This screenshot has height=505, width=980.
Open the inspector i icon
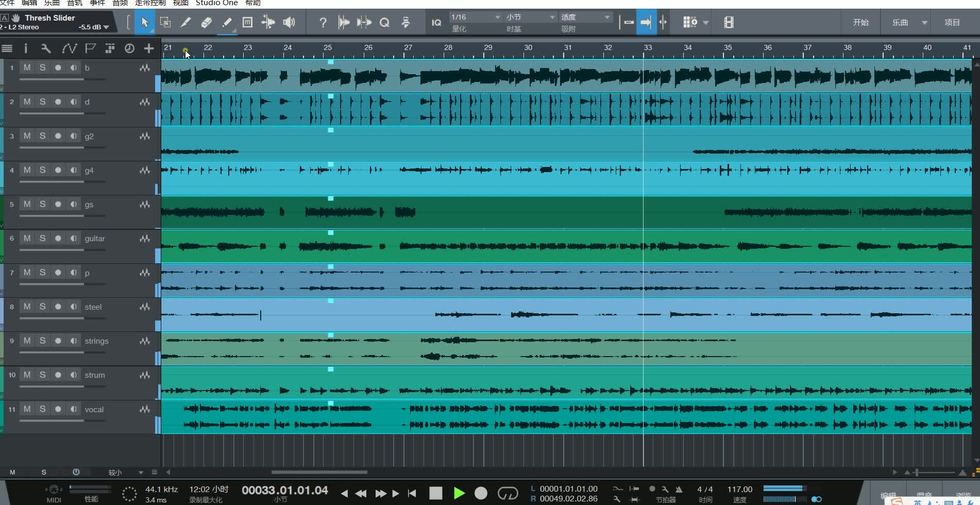click(x=26, y=48)
